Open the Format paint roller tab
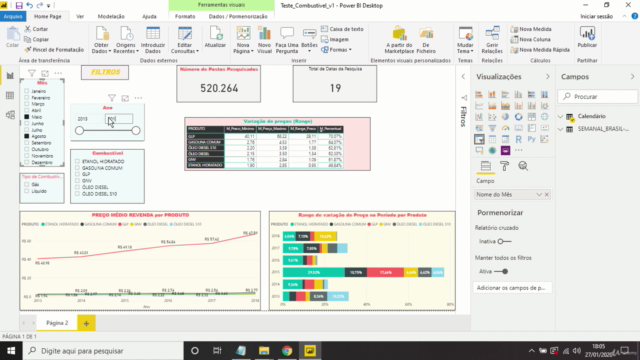The width and height of the screenshot is (640, 360). click(x=504, y=166)
